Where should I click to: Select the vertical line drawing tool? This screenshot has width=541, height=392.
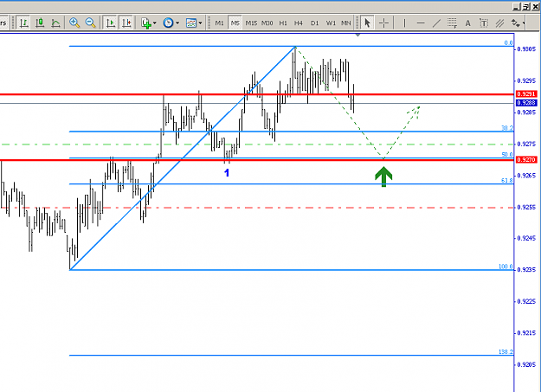[404, 22]
